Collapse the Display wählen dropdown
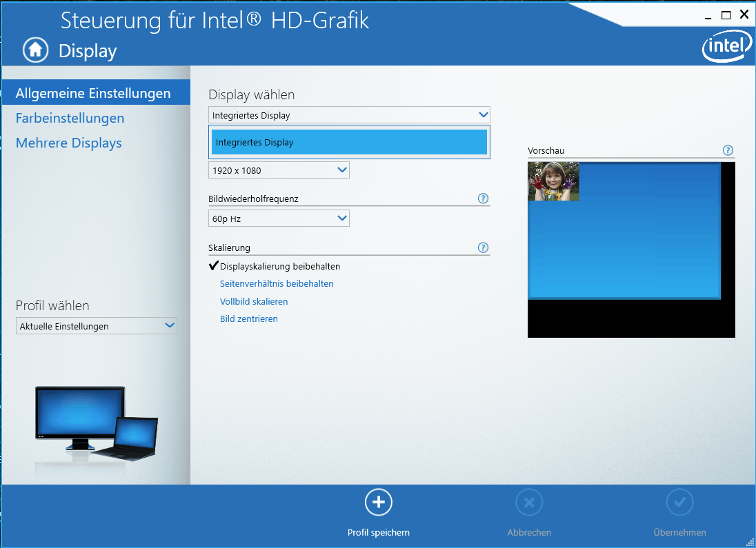 [349, 115]
